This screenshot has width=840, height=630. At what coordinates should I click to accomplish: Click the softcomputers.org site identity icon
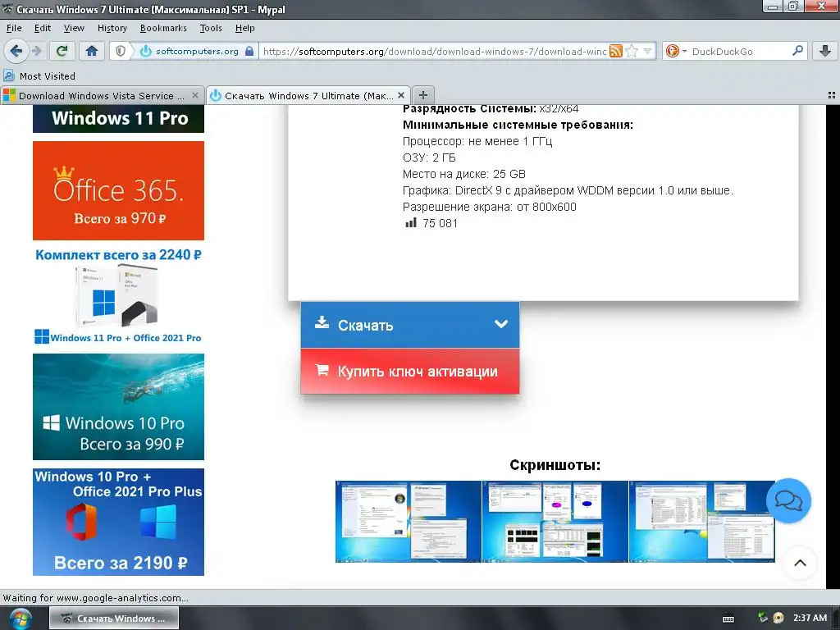click(x=146, y=52)
